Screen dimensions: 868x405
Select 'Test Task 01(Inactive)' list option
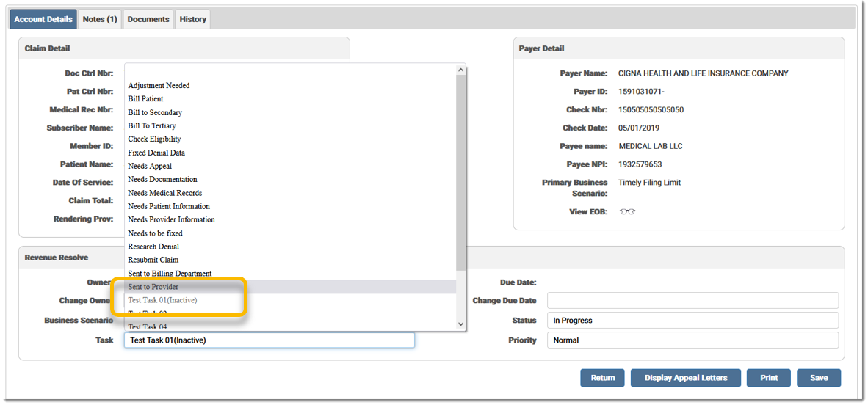click(x=162, y=300)
